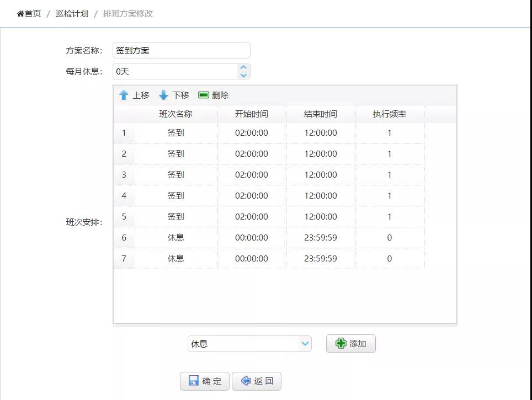Click the home icon in breadcrumb
The height and width of the screenshot is (400, 532).
coord(20,14)
